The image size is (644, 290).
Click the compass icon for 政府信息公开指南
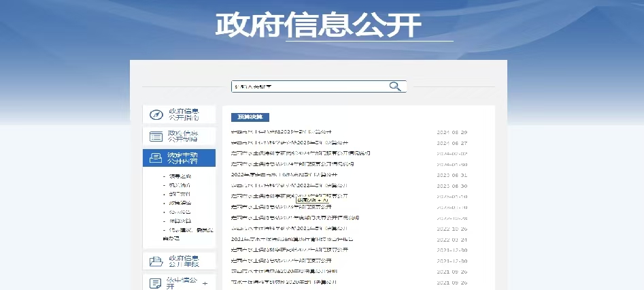click(156, 114)
